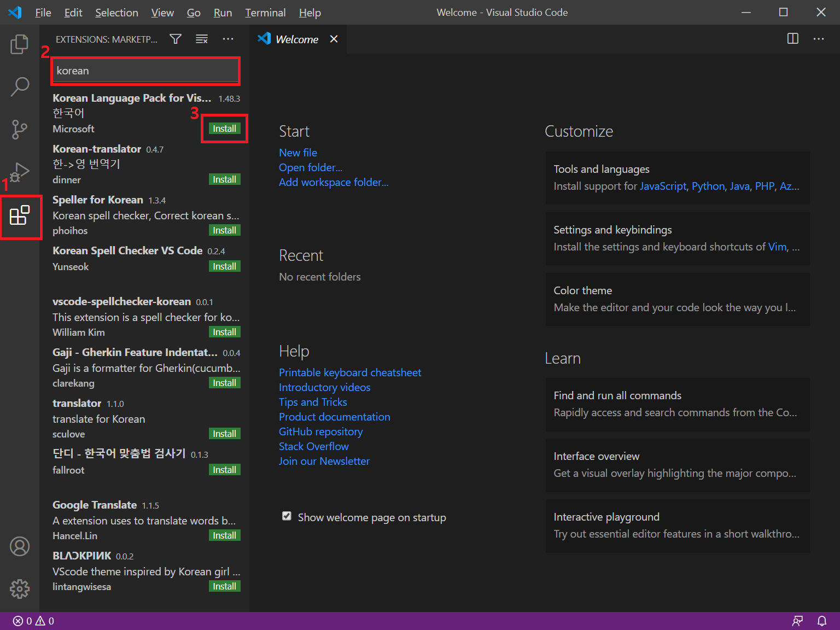Open the Search view in activity bar
This screenshot has width=840, height=630.
pos(20,86)
